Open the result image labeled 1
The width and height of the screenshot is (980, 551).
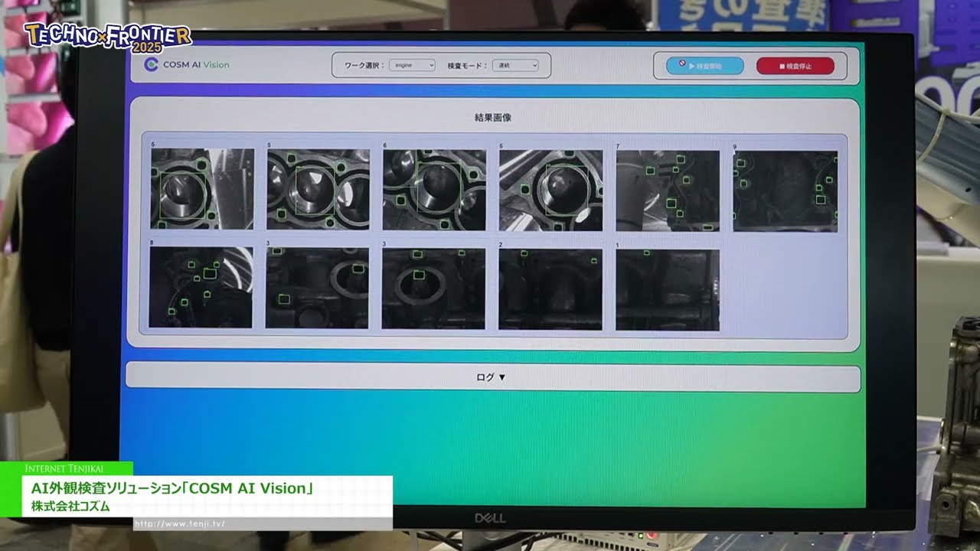point(667,289)
